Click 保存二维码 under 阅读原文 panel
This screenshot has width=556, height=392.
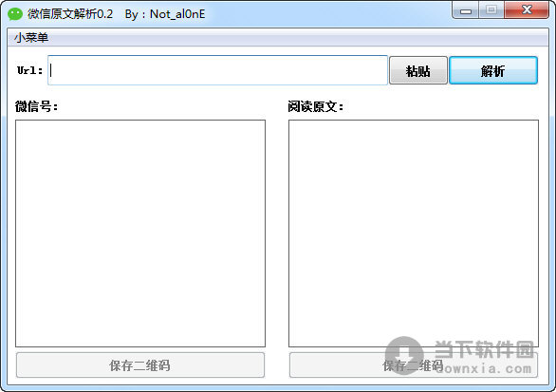(x=413, y=365)
